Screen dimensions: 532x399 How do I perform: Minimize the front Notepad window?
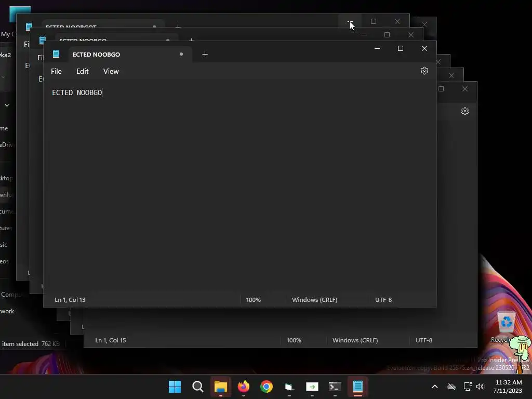pos(377,48)
